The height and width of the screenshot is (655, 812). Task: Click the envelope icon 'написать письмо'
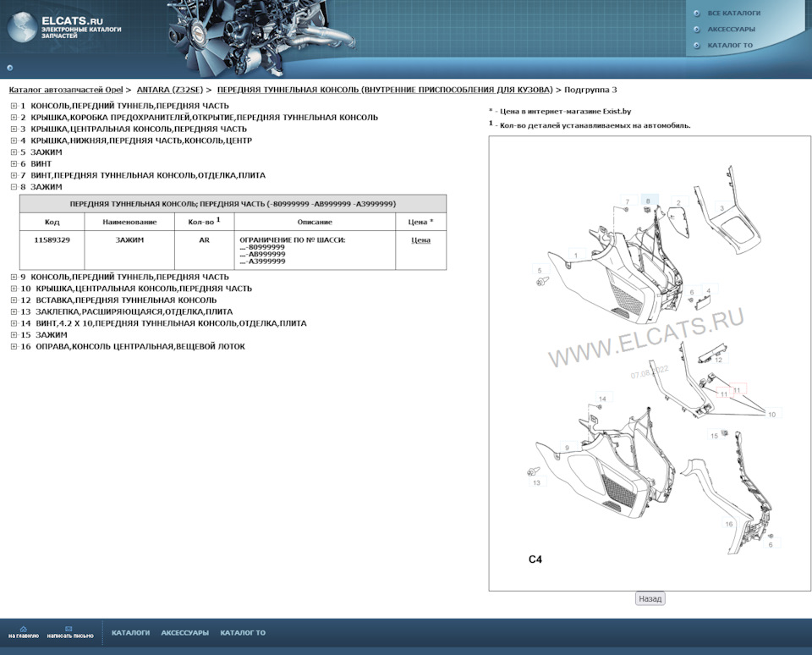coord(69,629)
